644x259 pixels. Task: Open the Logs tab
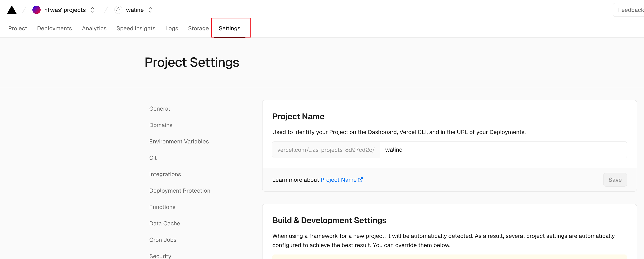click(171, 28)
